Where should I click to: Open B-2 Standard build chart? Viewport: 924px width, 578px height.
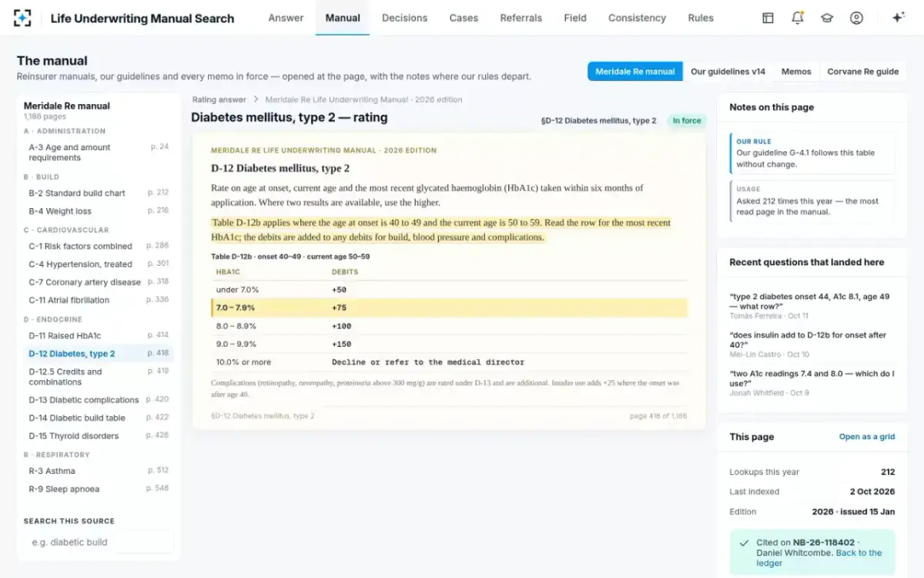pyautogui.click(x=99, y=193)
